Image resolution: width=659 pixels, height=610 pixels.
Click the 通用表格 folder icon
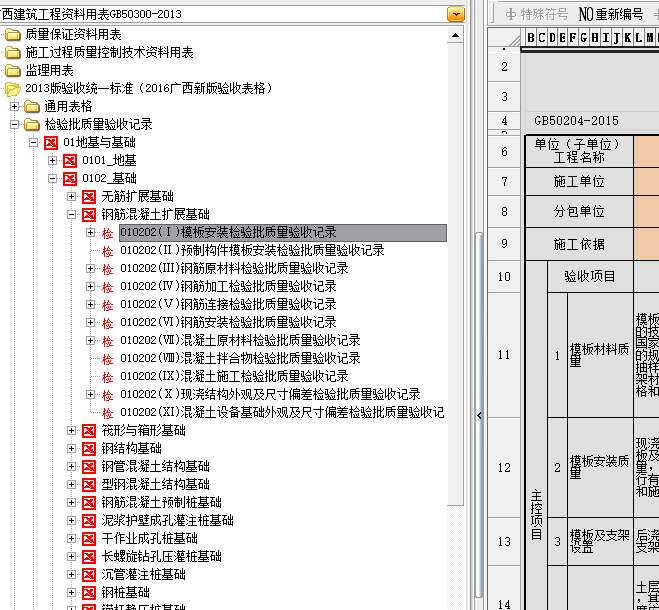(x=32, y=106)
